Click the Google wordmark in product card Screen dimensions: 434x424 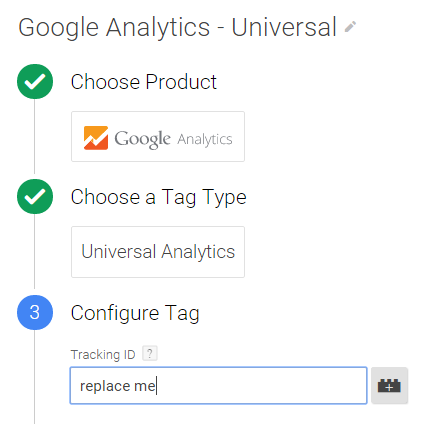click(142, 139)
